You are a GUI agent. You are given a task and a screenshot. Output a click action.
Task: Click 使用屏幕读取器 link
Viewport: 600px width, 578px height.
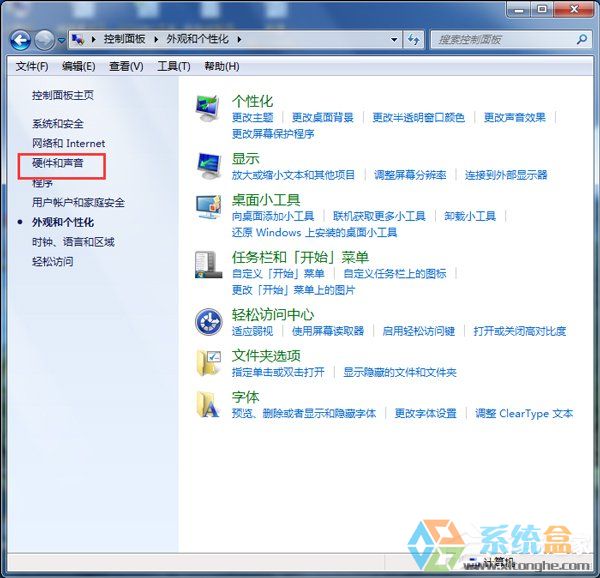(328, 331)
